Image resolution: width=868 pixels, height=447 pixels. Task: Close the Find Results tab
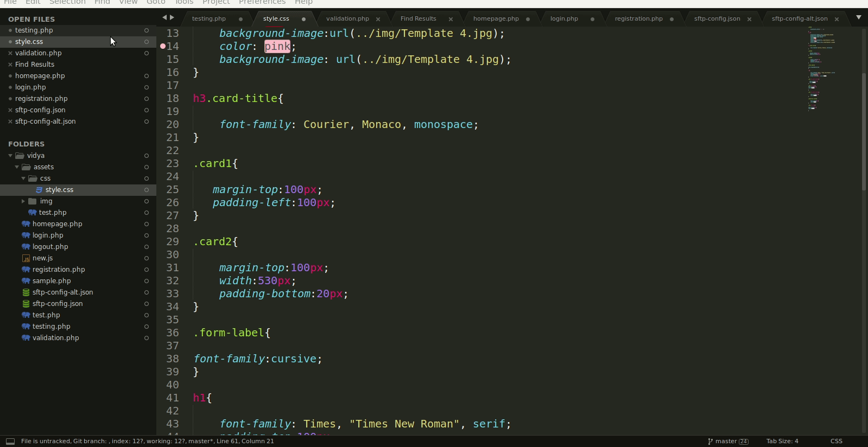[451, 19]
